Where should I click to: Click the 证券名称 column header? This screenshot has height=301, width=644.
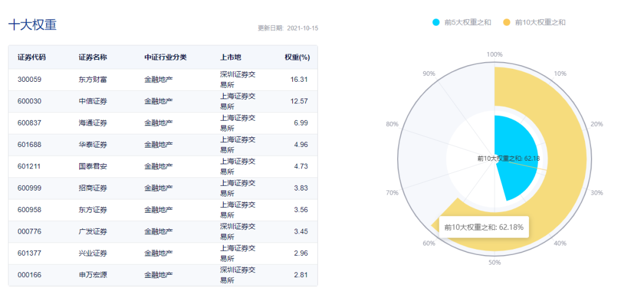(93, 57)
